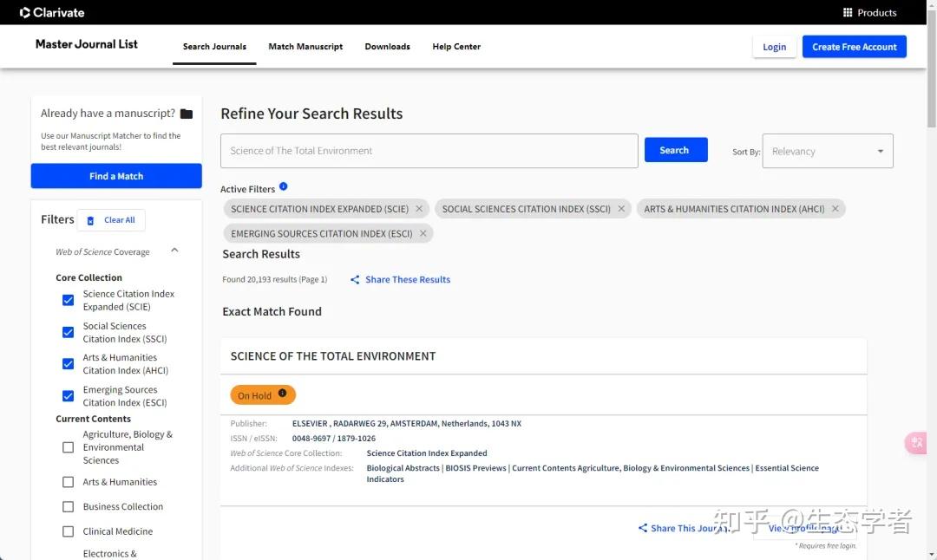Open the Products grid icon
937x560 pixels.
tap(848, 13)
